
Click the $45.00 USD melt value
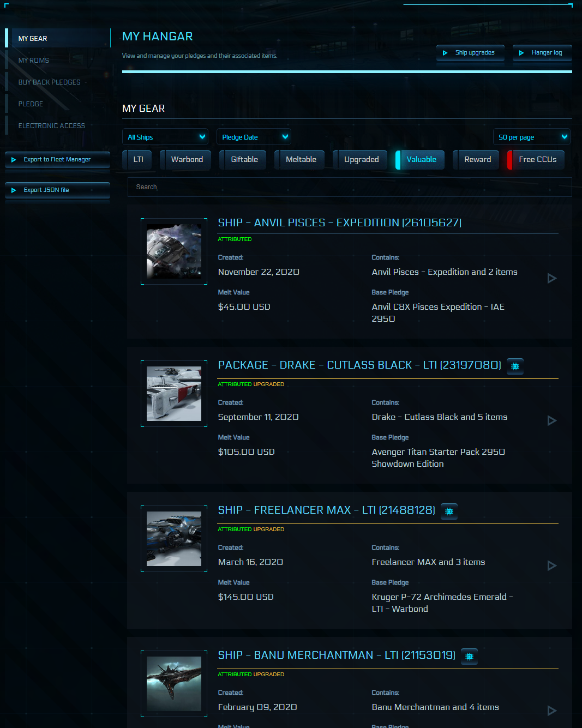(244, 307)
